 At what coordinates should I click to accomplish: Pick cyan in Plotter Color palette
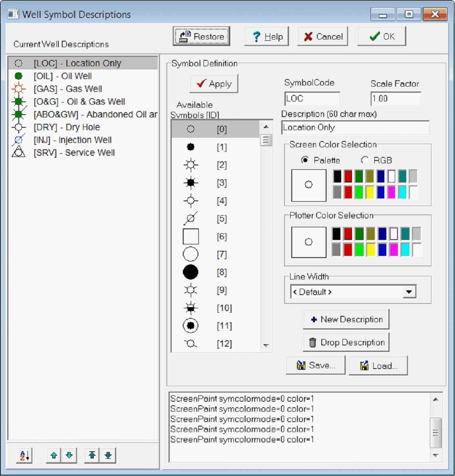pyautogui.click(x=405, y=250)
